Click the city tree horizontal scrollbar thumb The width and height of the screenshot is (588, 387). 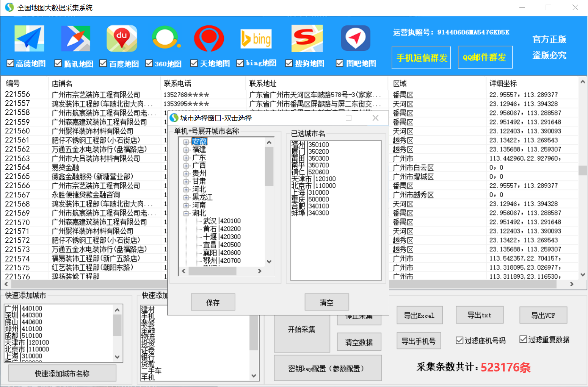212,271
